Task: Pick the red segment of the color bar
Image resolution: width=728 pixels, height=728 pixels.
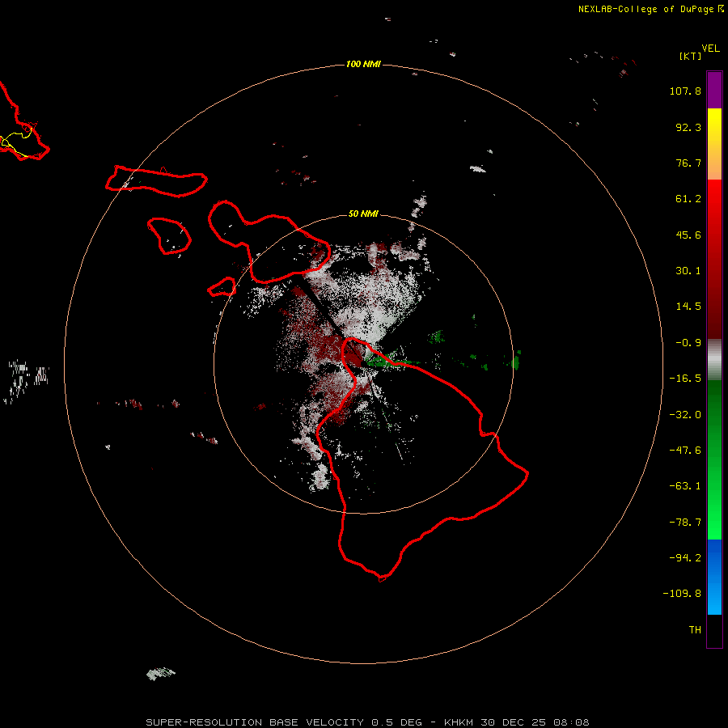Action: (714, 259)
